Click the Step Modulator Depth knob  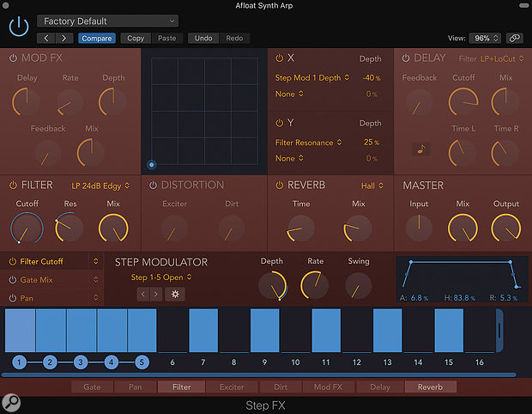273,286
